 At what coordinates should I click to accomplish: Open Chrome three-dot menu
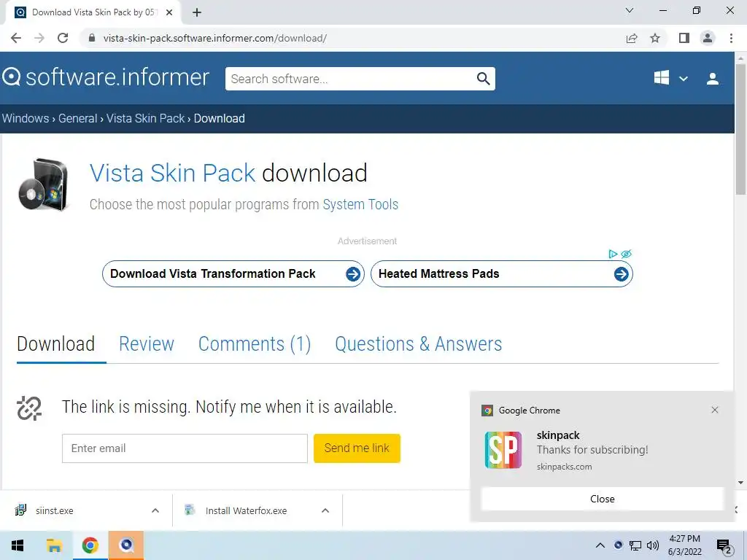pos(731,38)
